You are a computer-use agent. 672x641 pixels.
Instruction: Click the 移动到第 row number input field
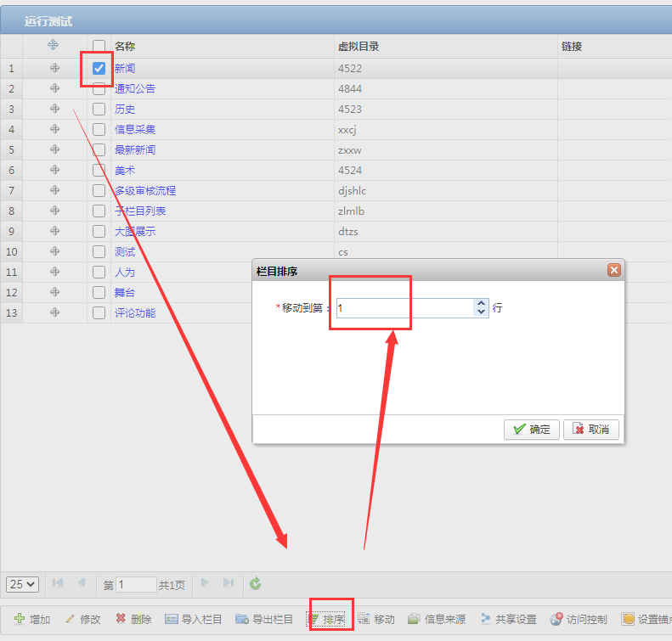pos(404,308)
